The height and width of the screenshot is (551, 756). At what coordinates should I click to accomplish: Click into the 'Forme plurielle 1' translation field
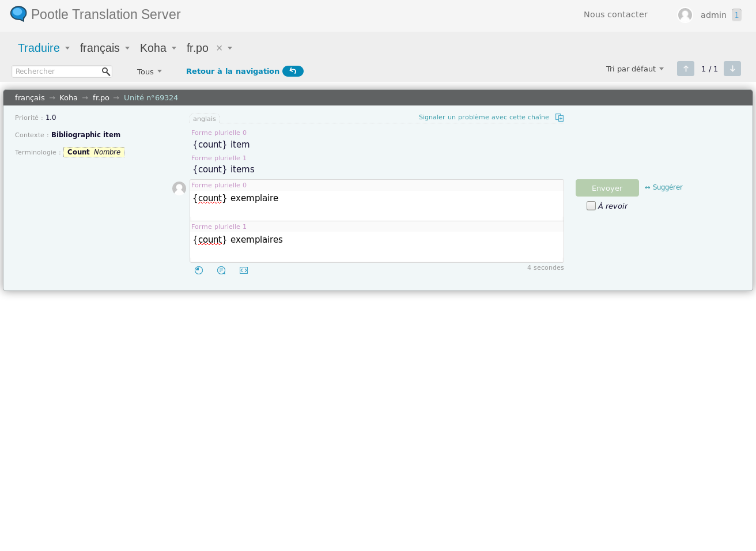point(376,246)
